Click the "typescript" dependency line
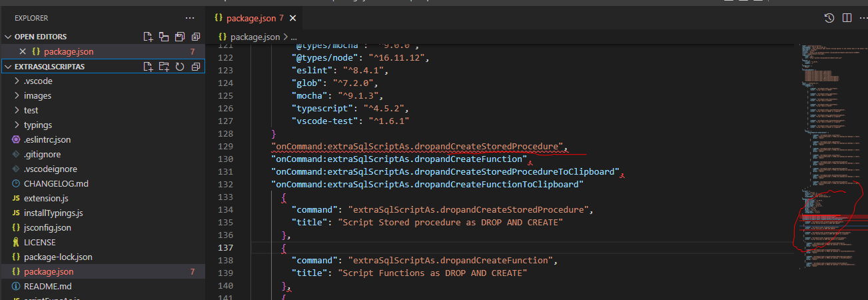The height and width of the screenshot is (300, 868). click(350, 108)
